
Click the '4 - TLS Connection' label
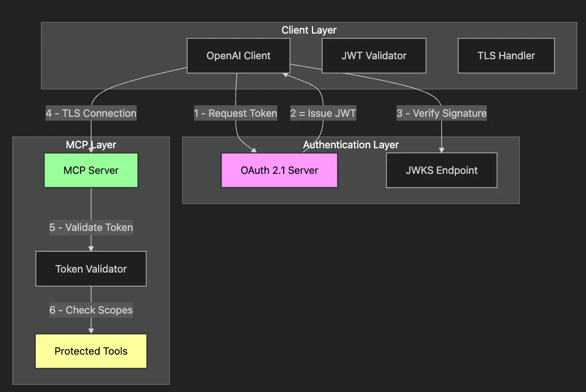[x=91, y=113]
